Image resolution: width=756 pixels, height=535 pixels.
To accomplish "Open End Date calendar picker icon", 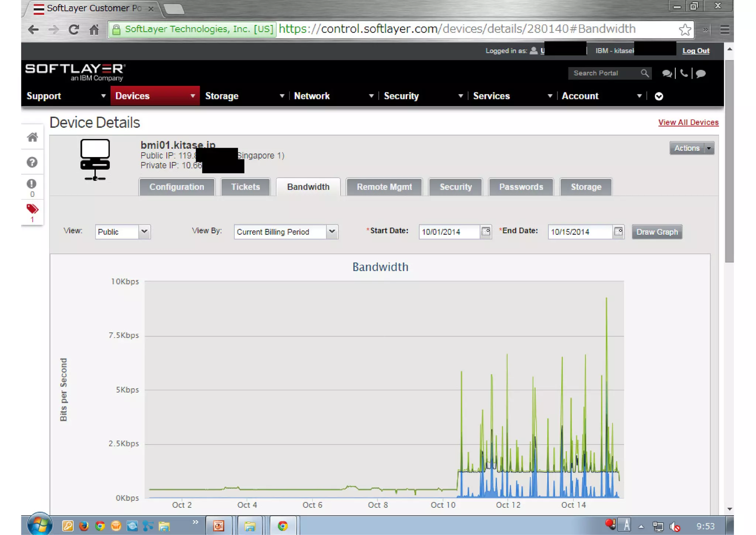I will click(618, 232).
